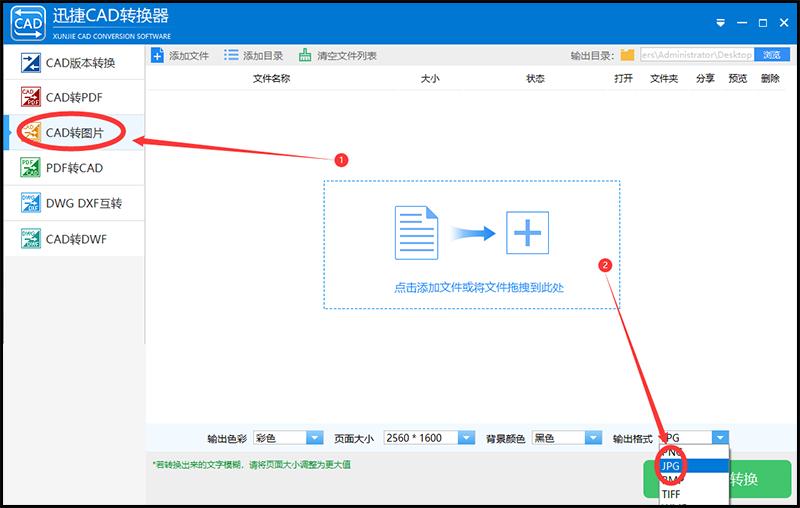Viewport: 800px width, 508px height.
Task: Expand the 输出格式 dropdown arrow
Action: 720,438
